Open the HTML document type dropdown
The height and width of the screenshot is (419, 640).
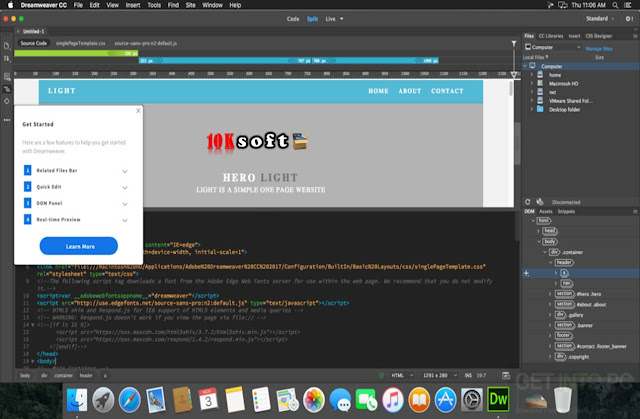pos(402,375)
